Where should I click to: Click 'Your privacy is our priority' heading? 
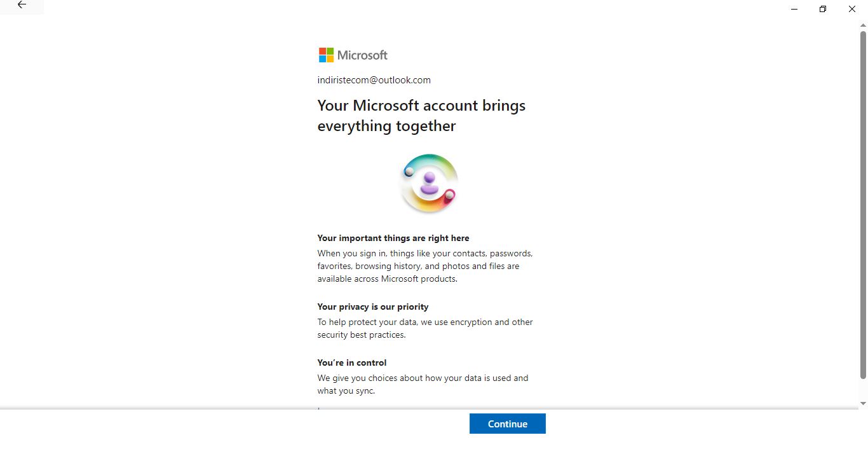373,307
